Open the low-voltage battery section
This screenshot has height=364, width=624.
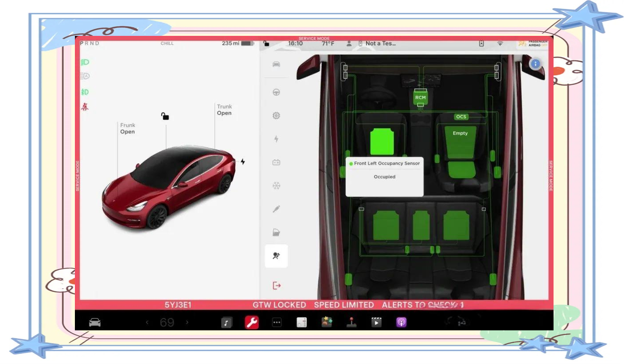[x=276, y=163]
